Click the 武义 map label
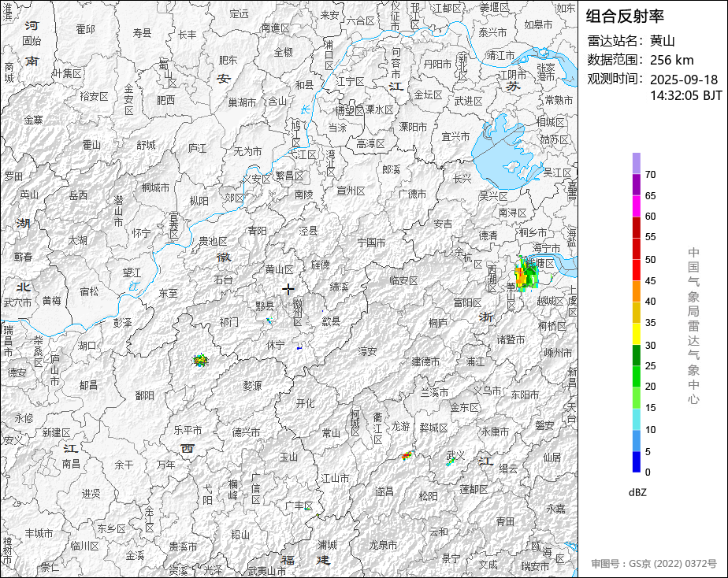This screenshot has width=728, height=578. coord(455,455)
